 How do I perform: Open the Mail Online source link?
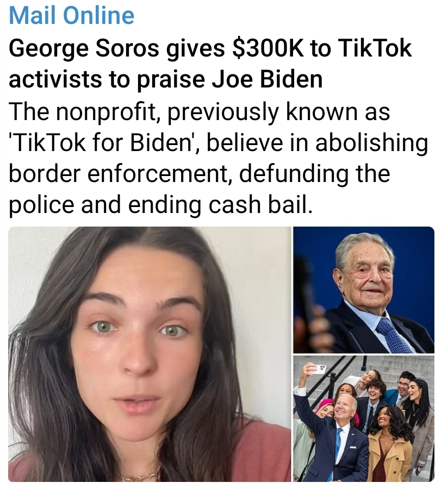[72, 15]
